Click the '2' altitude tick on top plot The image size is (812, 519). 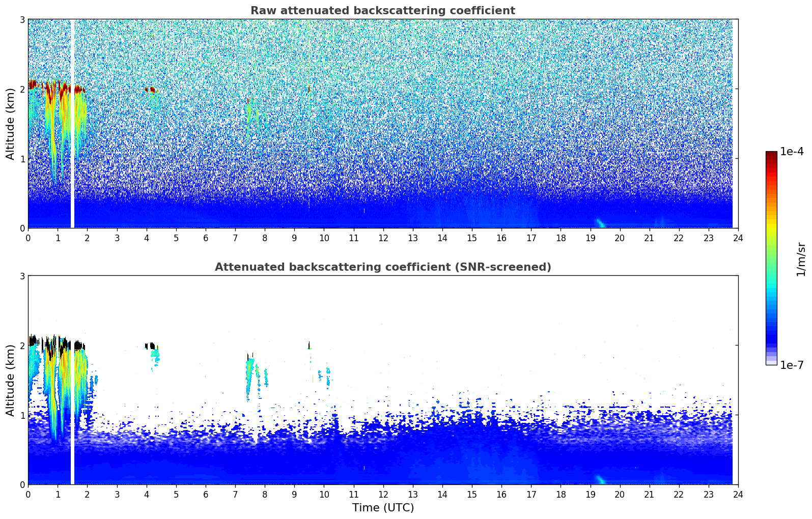coord(22,89)
